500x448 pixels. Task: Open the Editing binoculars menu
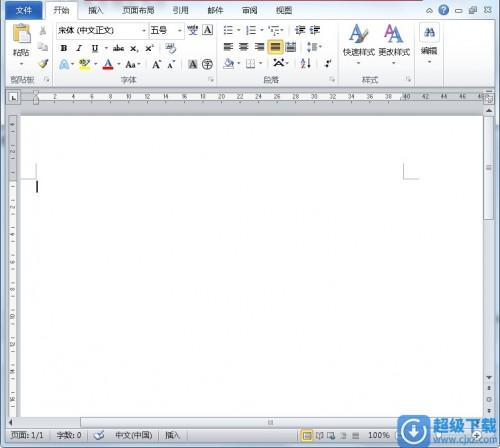[429, 43]
